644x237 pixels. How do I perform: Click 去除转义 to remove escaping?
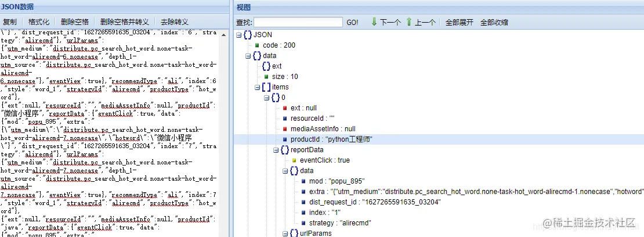click(x=175, y=22)
